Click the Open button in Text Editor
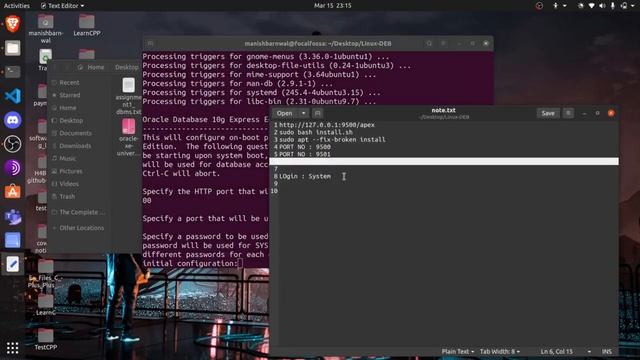 [284, 113]
